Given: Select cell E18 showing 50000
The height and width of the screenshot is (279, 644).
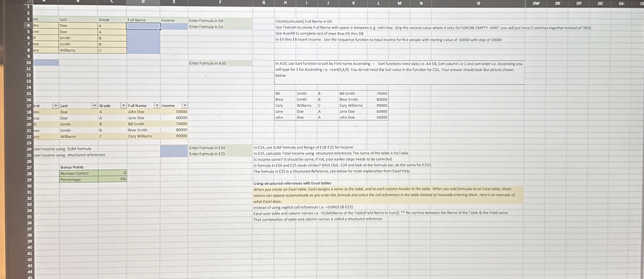Looking at the screenshot, I should (x=174, y=111).
